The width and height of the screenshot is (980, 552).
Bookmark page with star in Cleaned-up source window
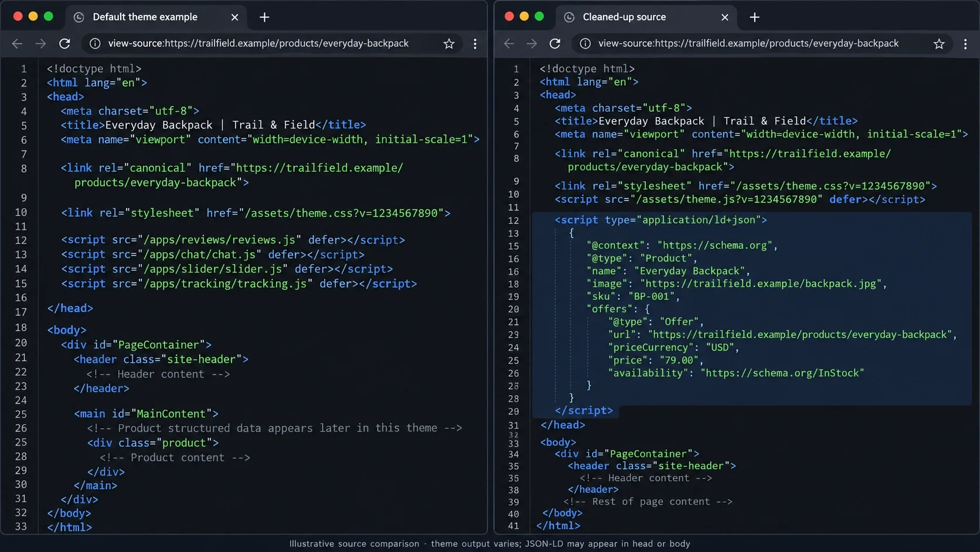click(x=939, y=43)
